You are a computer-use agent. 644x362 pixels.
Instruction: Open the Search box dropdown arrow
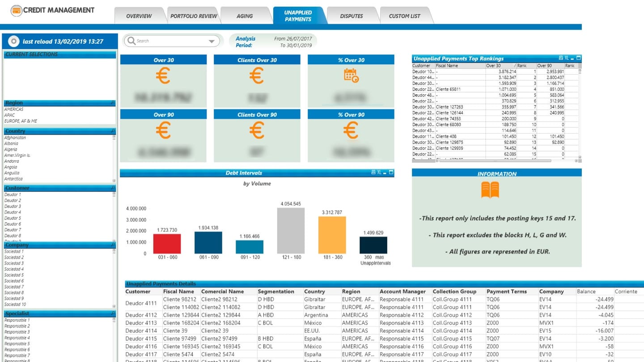[x=212, y=41]
